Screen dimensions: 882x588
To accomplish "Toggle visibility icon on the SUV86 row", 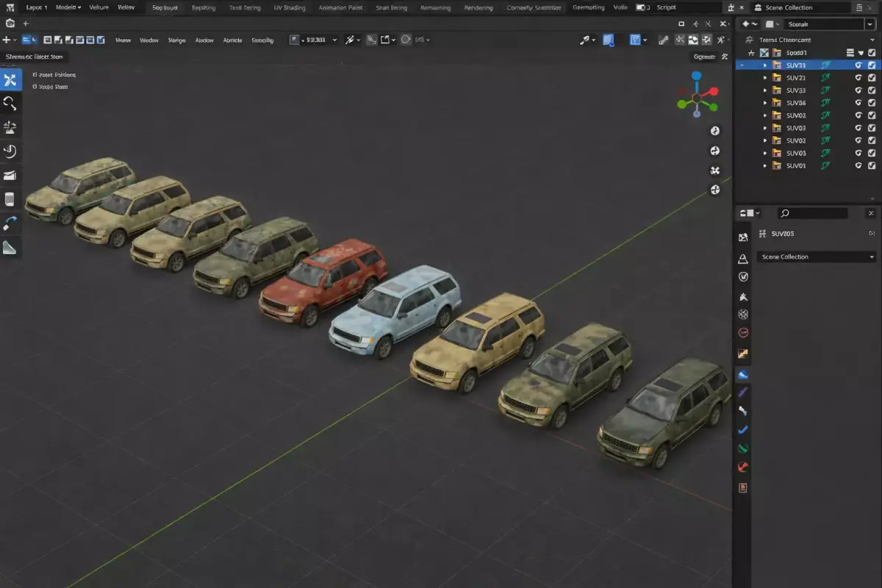I will (x=858, y=103).
